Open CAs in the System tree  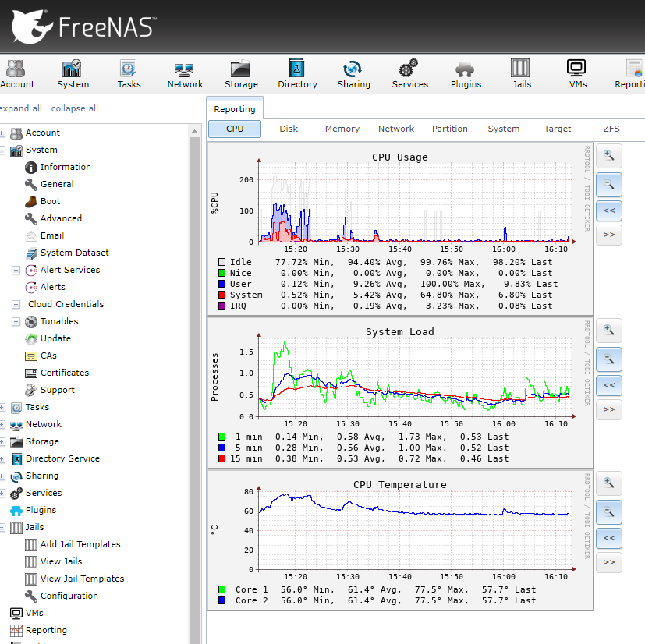[x=41, y=356]
